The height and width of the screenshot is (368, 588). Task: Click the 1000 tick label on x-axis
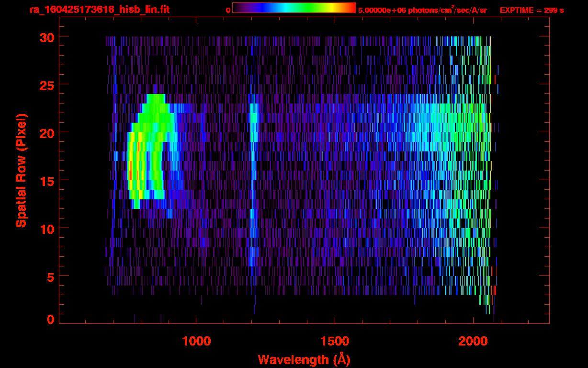tap(196, 341)
